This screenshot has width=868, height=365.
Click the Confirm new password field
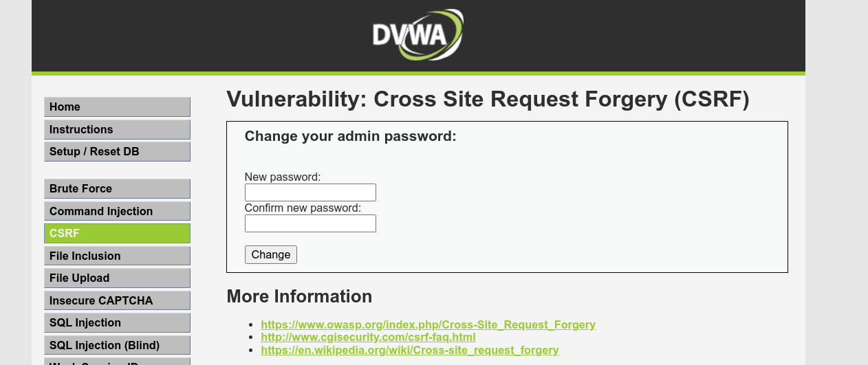[x=310, y=223]
